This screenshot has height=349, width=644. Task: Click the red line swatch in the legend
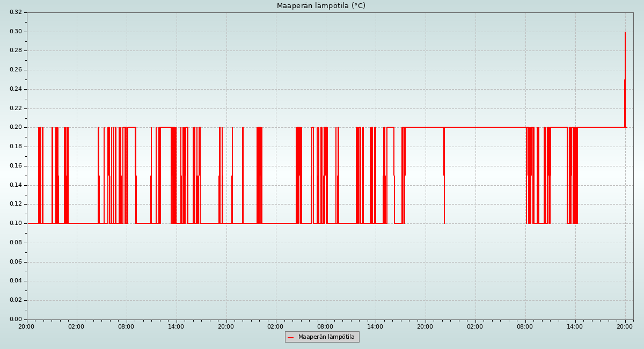pos(290,337)
